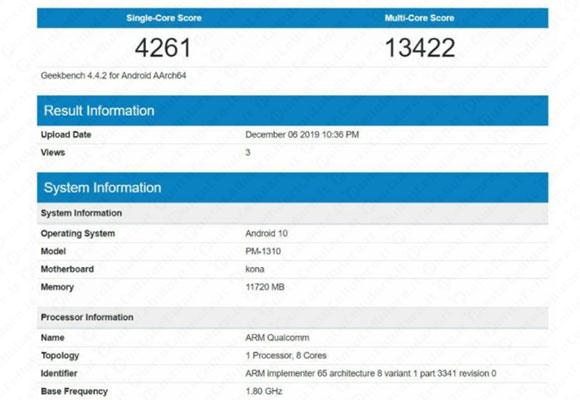
Task: Click the Android 10 operating system value
Action: [x=266, y=233]
